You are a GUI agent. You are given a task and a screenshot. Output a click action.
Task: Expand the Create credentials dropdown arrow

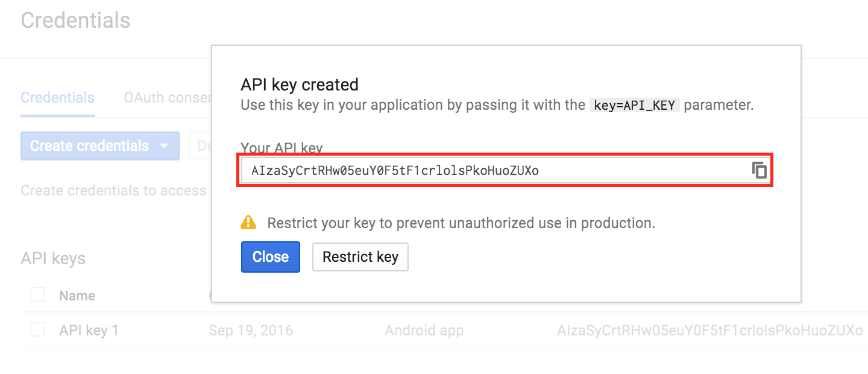coord(163,146)
